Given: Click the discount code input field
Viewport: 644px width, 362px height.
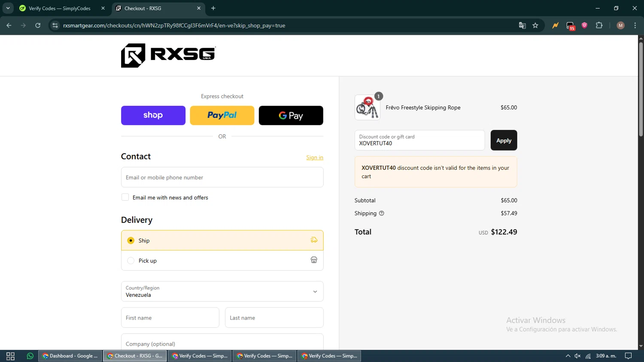Looking at the screenshot, I should (x=419, y=140).
